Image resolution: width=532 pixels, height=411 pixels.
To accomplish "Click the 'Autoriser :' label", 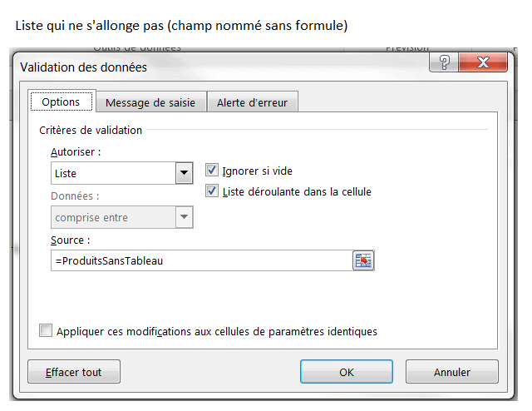I will pos(76,152).
